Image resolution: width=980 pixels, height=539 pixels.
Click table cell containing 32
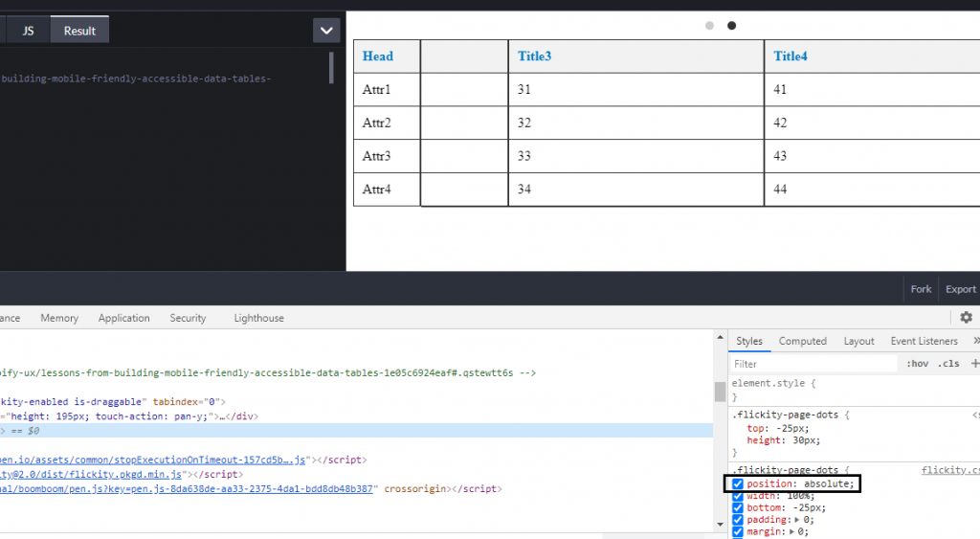[x=636, y=123]
